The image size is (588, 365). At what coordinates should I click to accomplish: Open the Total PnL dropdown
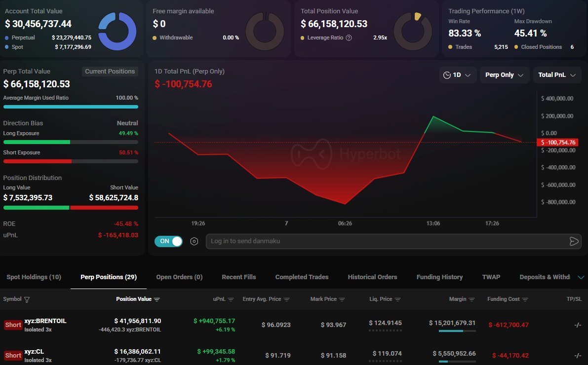click(x=557, y=75)
